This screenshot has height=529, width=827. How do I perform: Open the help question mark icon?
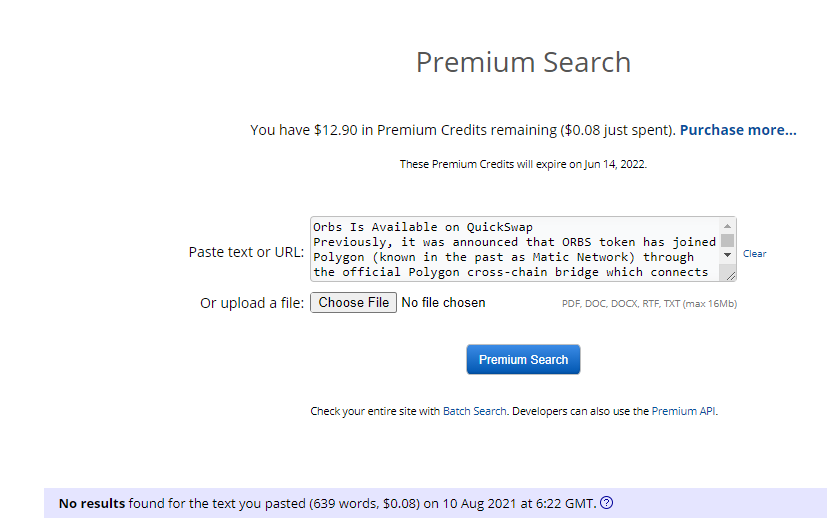tap(607, 503)
